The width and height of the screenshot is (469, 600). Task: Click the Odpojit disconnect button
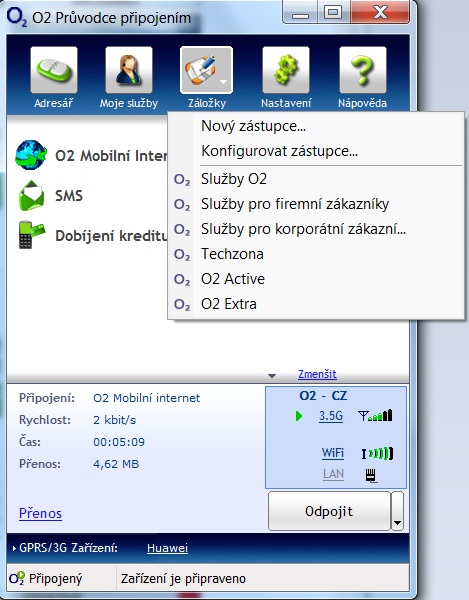tap(329, 511)
